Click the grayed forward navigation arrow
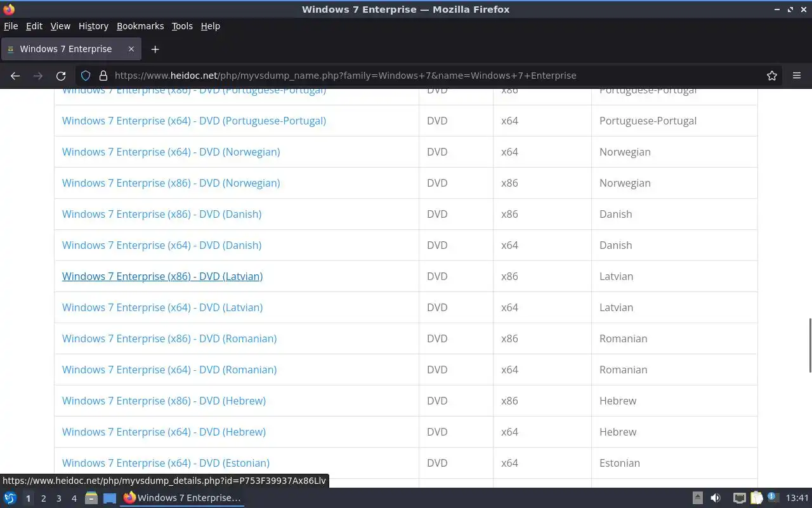The height and width of the screenshot is (508, 812). coord(38,76)
